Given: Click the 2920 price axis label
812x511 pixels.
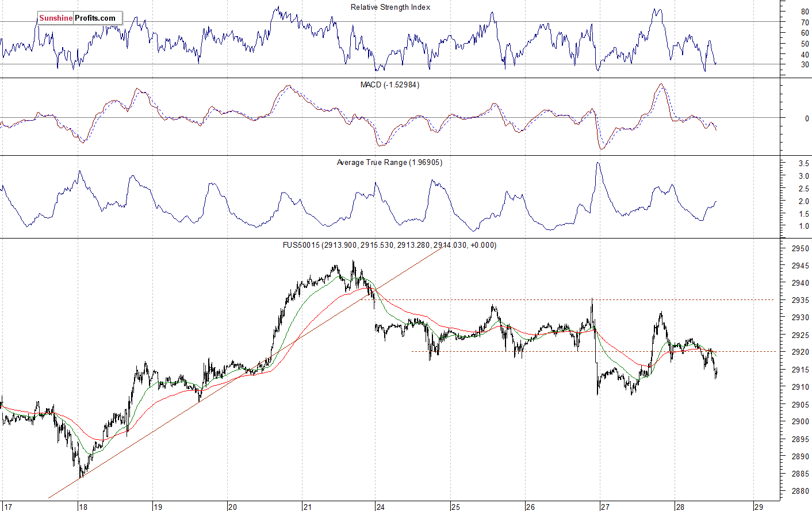Looking at the screenshot, I should [x=800, y=352].
